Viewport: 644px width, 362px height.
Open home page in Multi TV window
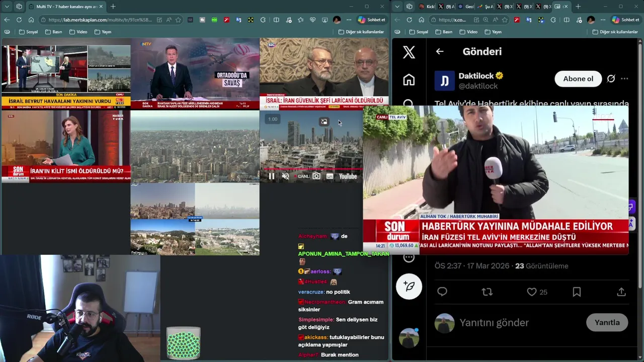(31, 20)
